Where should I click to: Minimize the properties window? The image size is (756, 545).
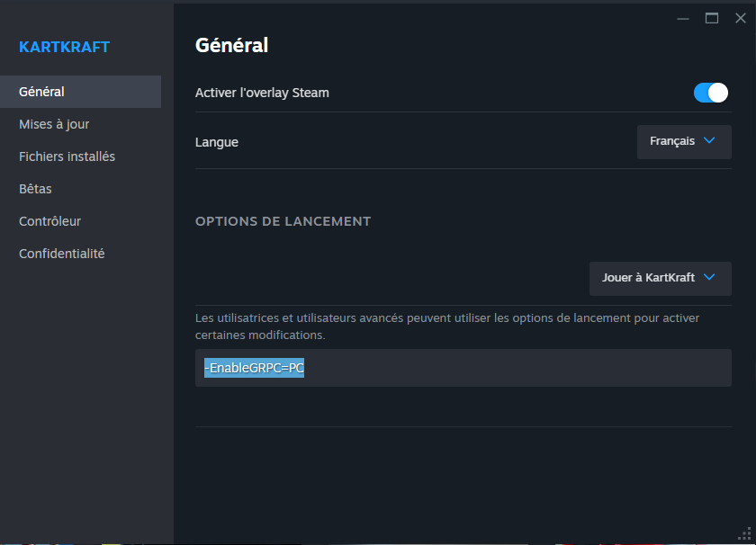click(683, 19)
